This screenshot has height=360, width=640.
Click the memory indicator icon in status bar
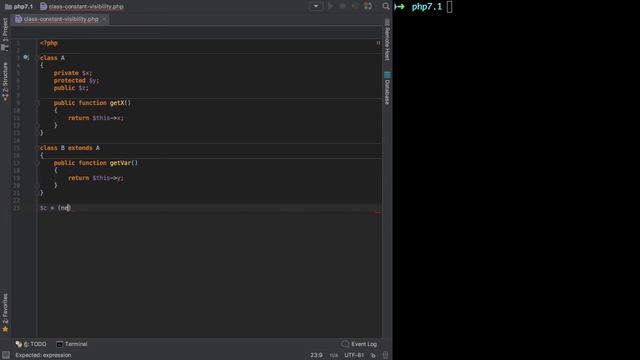pos(385,355)
